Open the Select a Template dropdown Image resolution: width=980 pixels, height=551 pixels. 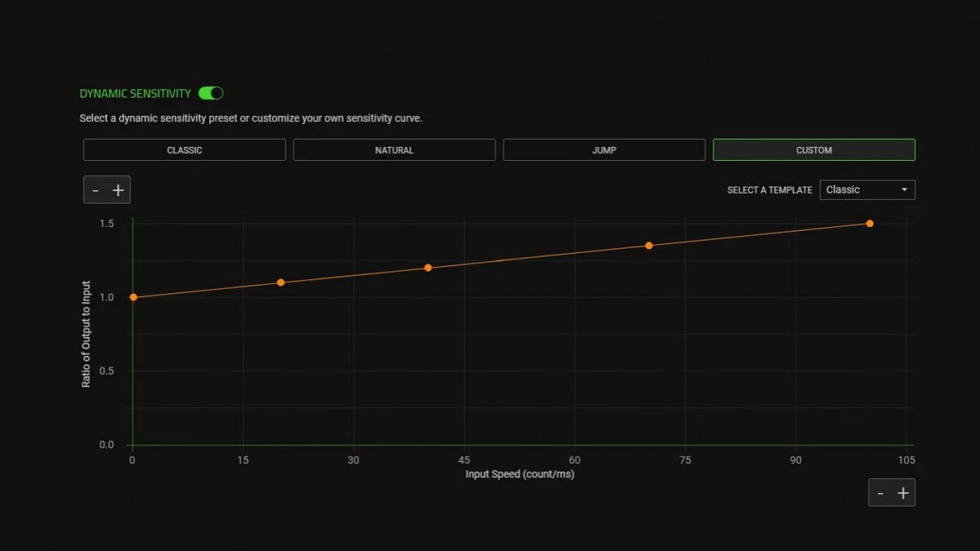click(867, 190)
